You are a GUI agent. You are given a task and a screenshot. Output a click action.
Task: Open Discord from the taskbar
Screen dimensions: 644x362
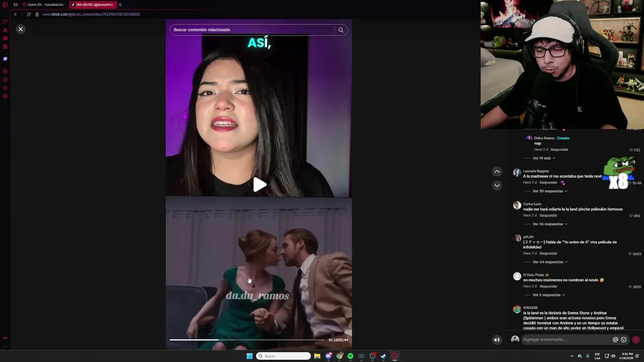[329, 356]
